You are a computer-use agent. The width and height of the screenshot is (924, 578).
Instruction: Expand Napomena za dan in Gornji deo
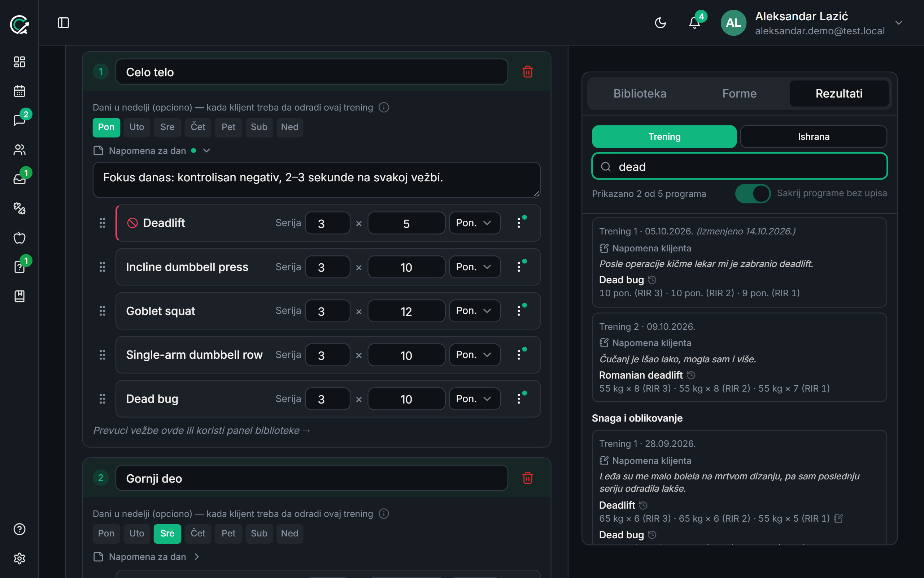pyautogui.click(x=147, y=557)
